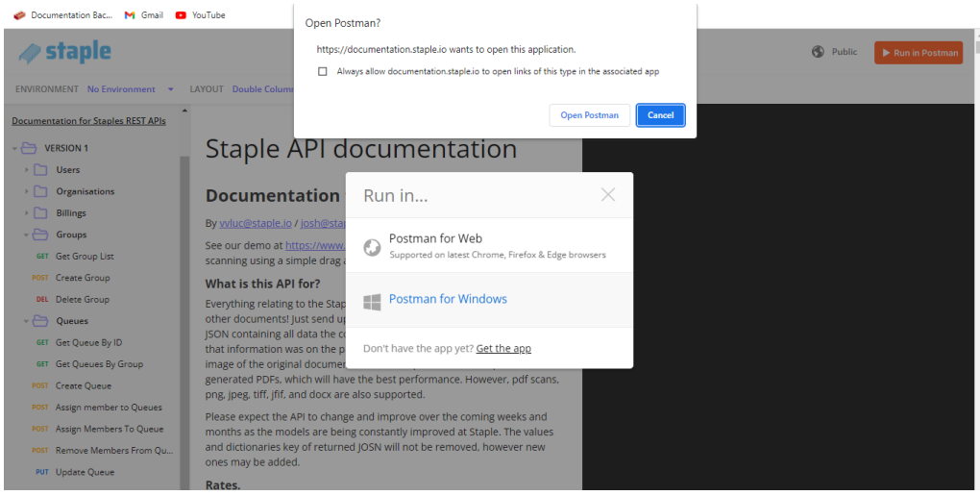Click the Run in Postman button
Image resolution: width=980 pixels, height=495 pixels.
point(919,53)
